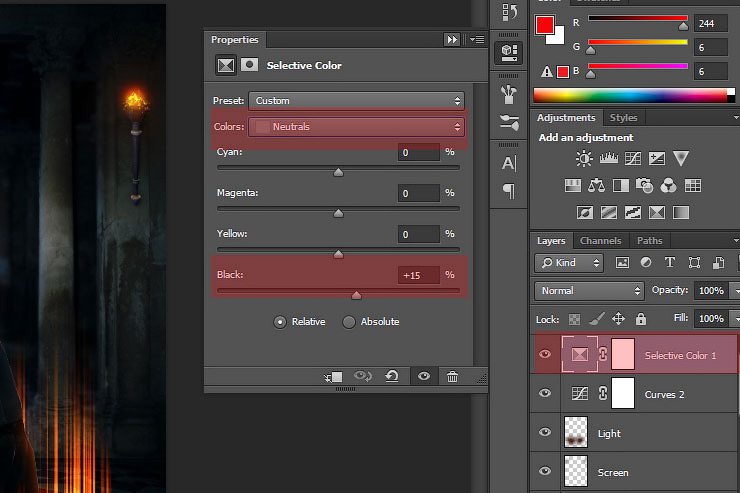Click the Black slider handle

(357, 295)
